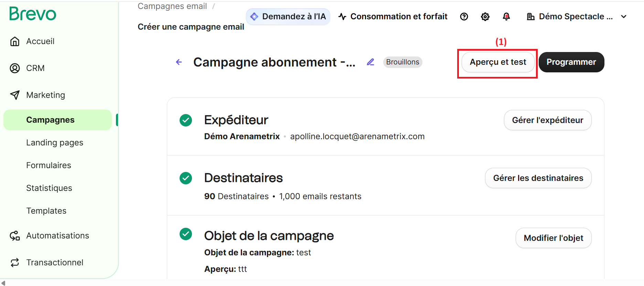Click the green checkmark beside Expéditeur
The image size is (644, 286).
[186, 120]
